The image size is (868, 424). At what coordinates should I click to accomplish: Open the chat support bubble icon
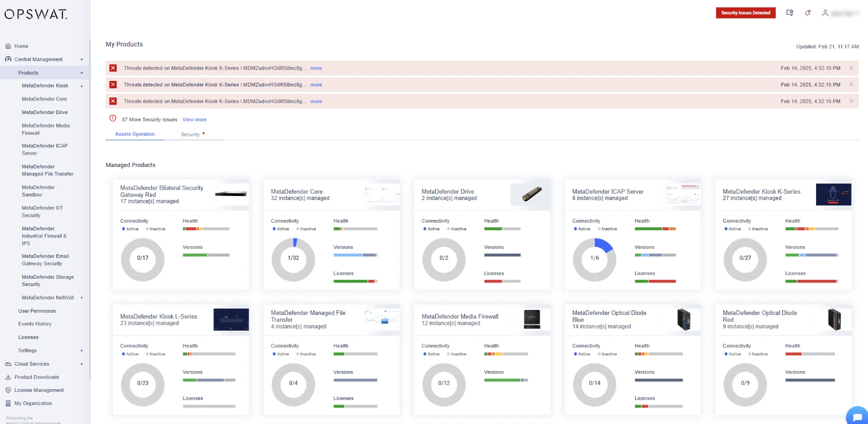[x=857, y=416]
